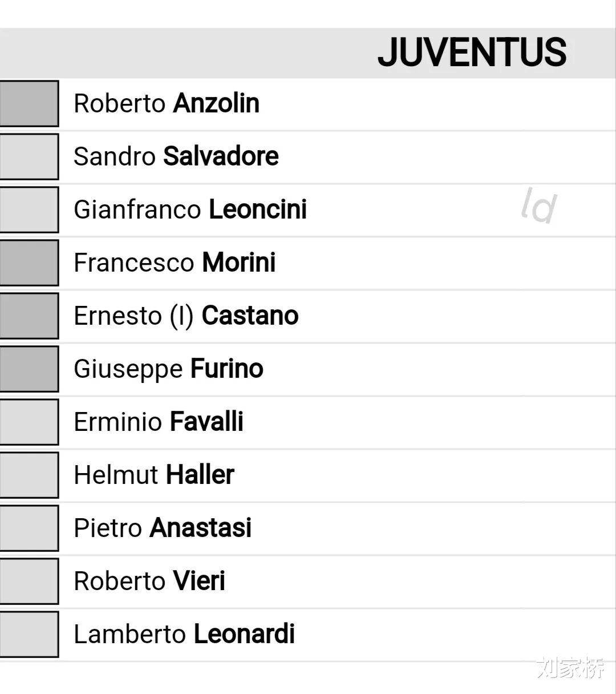Open the Sandro Salvadore player link
The height and width of the screenshot is (694, 616).
176,156
